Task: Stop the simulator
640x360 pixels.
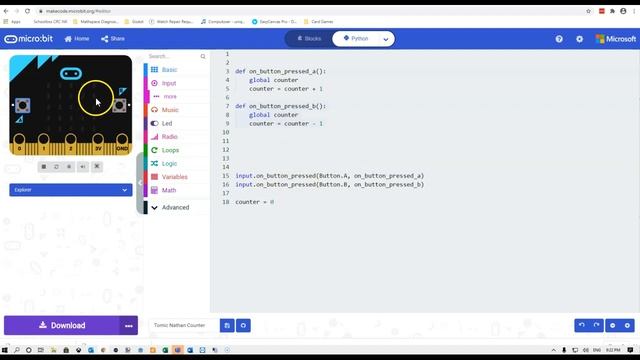Action: pos(44,167)
